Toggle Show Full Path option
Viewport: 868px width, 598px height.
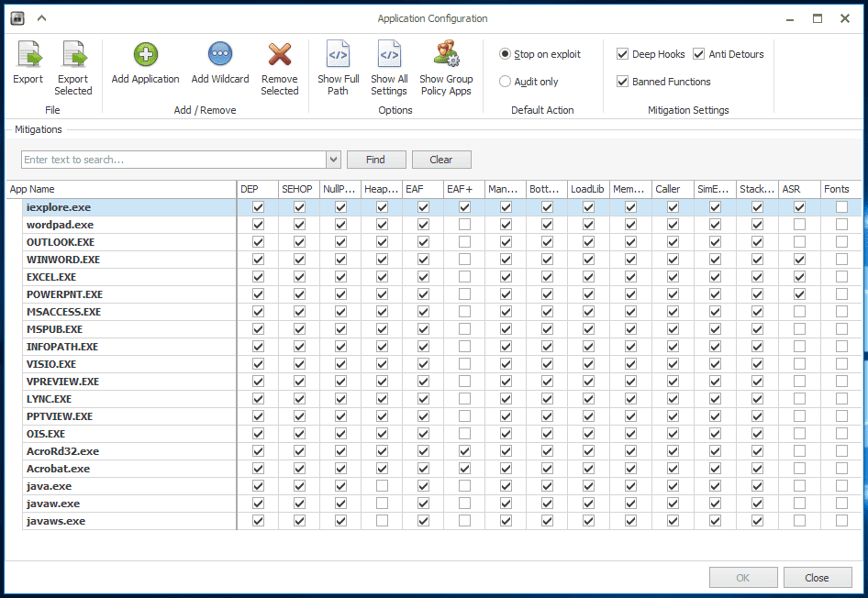click(x=339, y=69)
